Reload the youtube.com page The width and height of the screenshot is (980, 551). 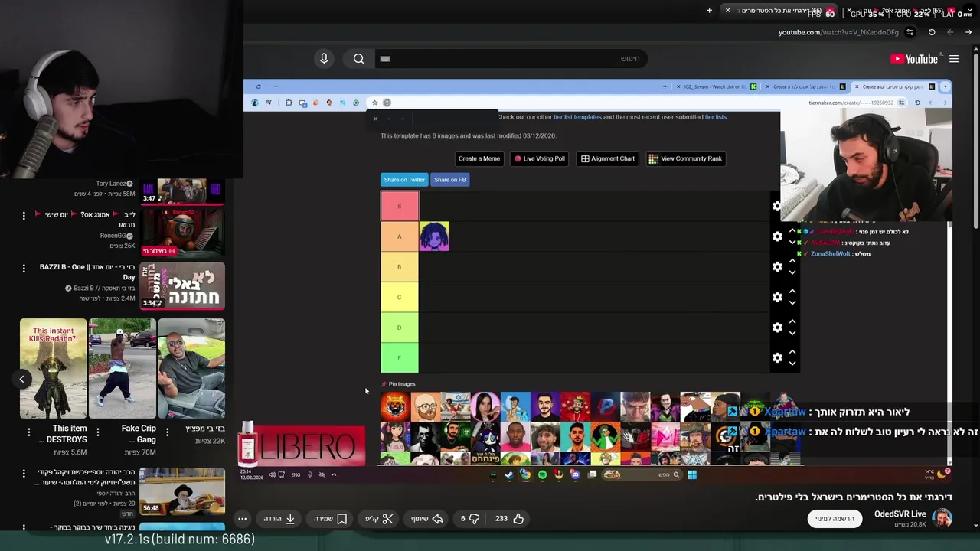point(932,32)
